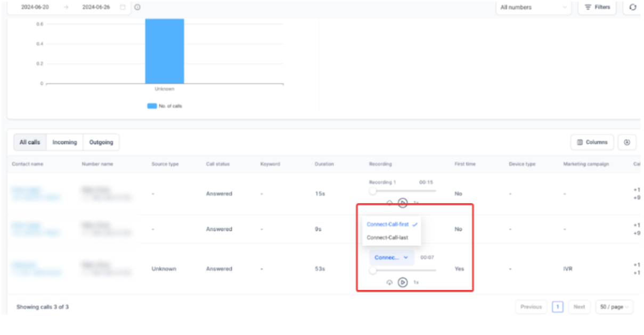
Task: Seek the 53s call recording slider
Action: coord(403,270)
